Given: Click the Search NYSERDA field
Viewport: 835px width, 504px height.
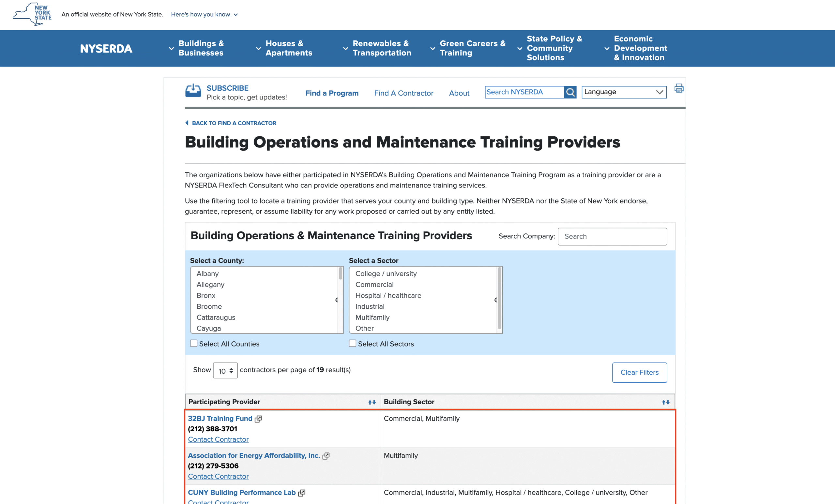Looking at the screenshot, I should pyautogui.click(x=524, y=92).
